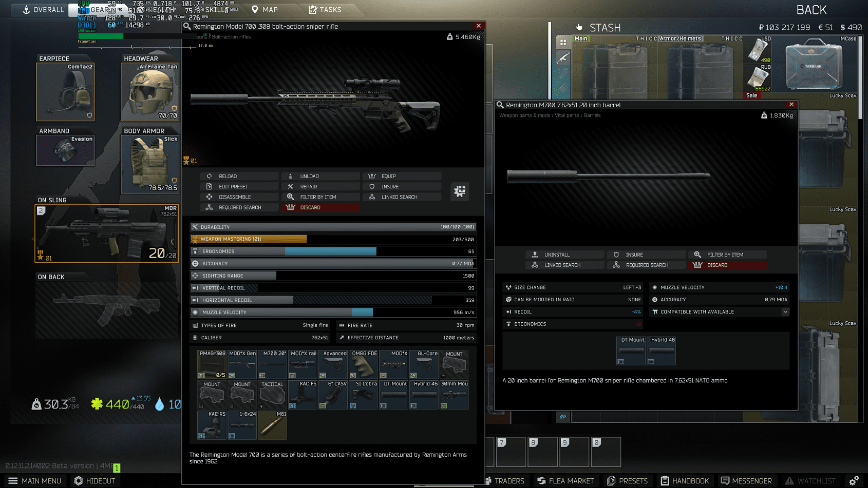Discard the M700 barrel
The height and width of the screenshot is (488, 868).
pyautogui.click(x=727, y=265)
